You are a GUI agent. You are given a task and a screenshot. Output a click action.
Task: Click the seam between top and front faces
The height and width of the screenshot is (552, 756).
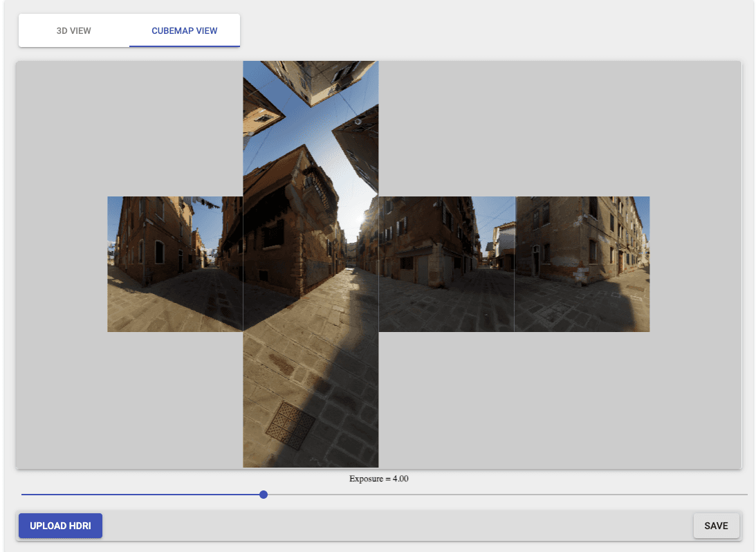311,196
